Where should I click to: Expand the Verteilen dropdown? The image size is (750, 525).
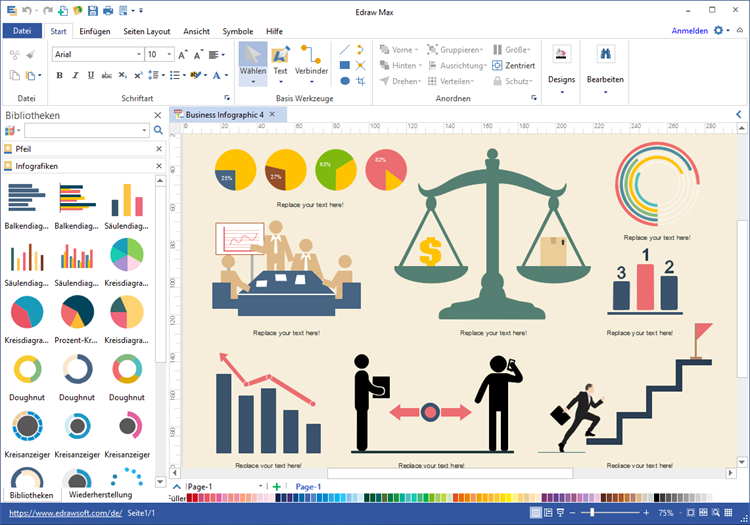[473, 82]
